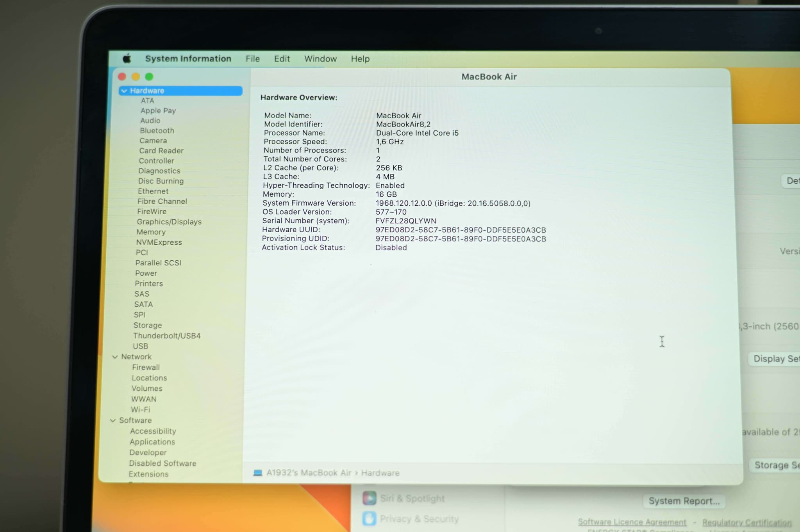Click the Activation Lock Status Disabled value
Viewport: 800px width, 532px height.
pos(391,247)
